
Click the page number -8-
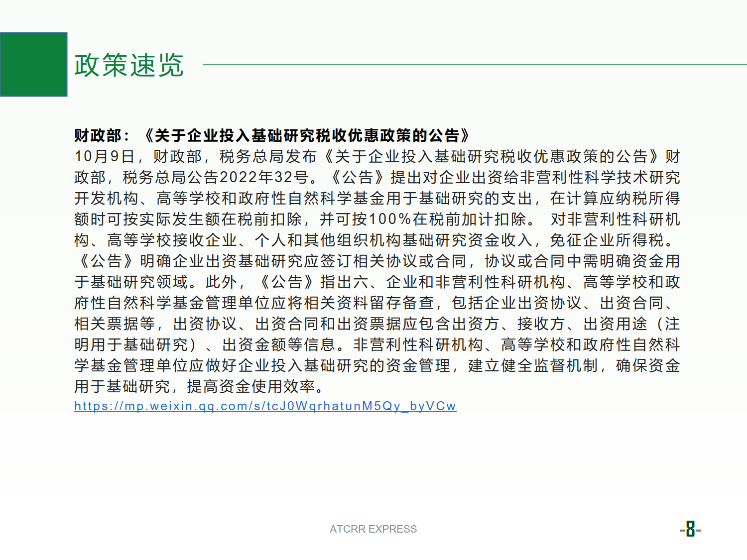tap(690, 529)
